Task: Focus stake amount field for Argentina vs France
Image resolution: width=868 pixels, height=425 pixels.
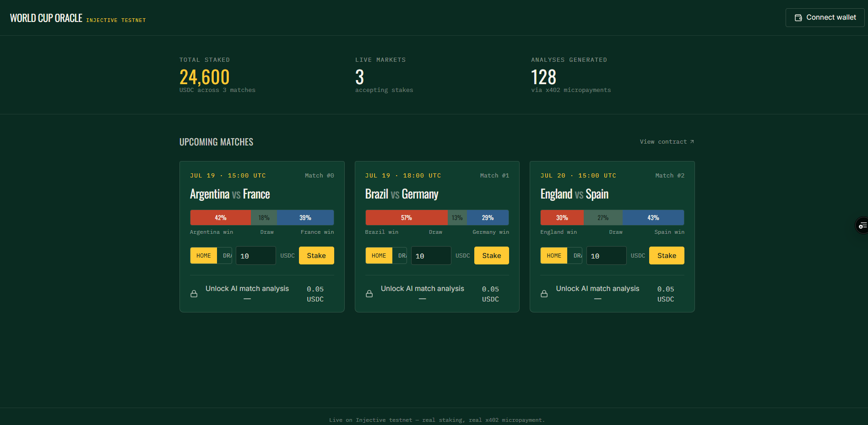Action: click(256, 256)
